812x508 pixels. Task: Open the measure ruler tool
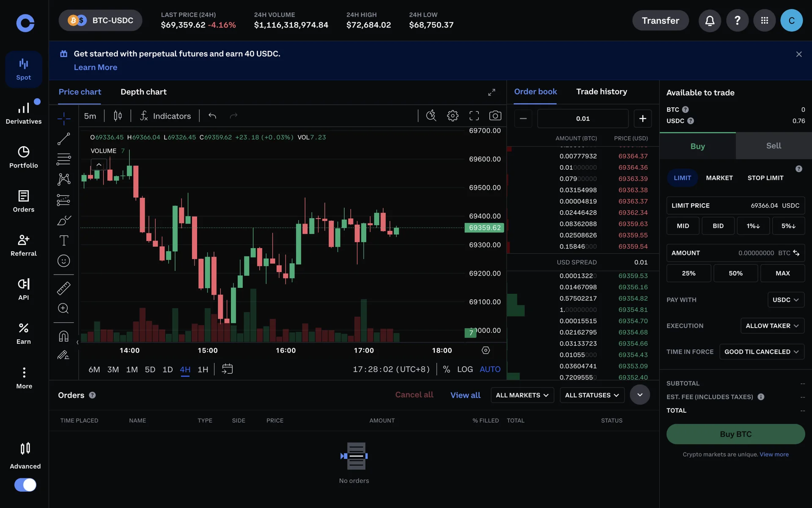click(x=63, y=288)
